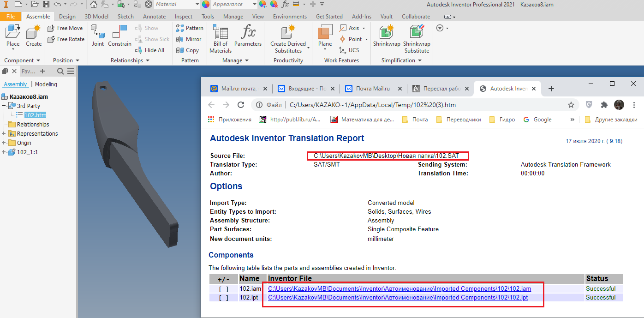Viewport: 644px width, 318px height.
Task: Open the File menu tab
Action: tap(11, 17)
